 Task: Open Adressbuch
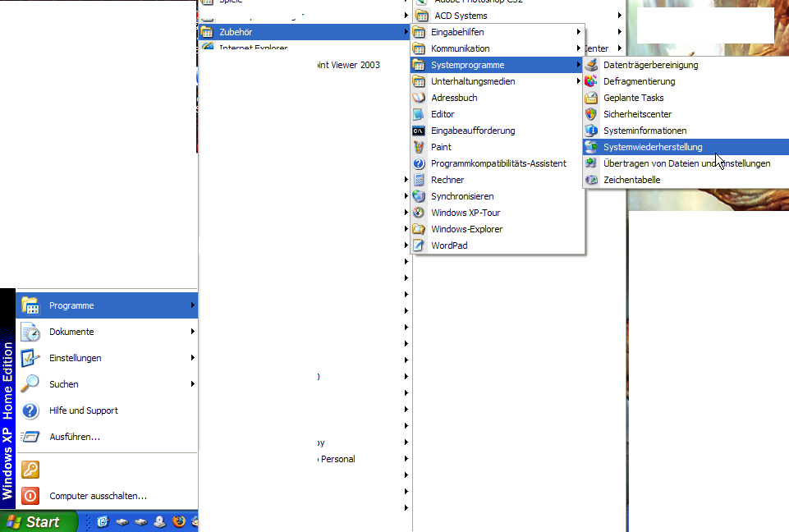[498, 98]
